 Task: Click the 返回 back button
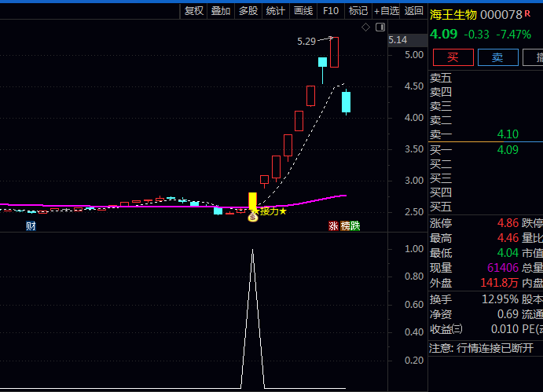[x=413, y=10]
